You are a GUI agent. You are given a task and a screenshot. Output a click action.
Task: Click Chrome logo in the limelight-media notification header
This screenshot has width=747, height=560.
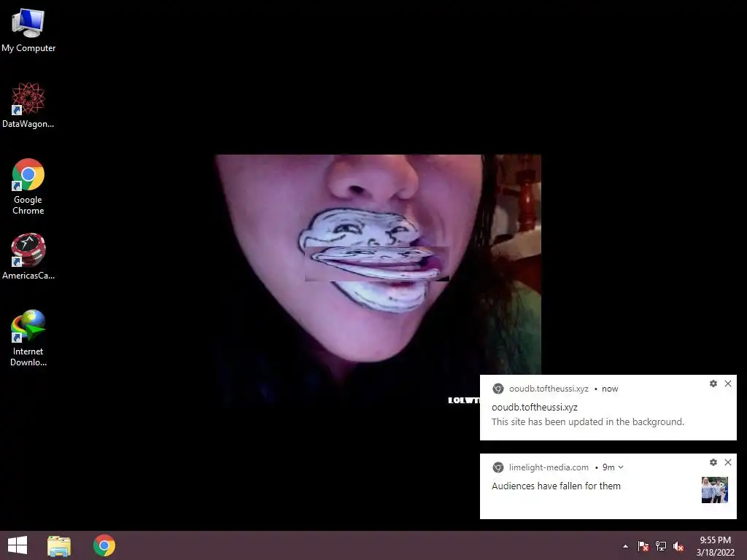pyautogui.click(x=498, y=467)
